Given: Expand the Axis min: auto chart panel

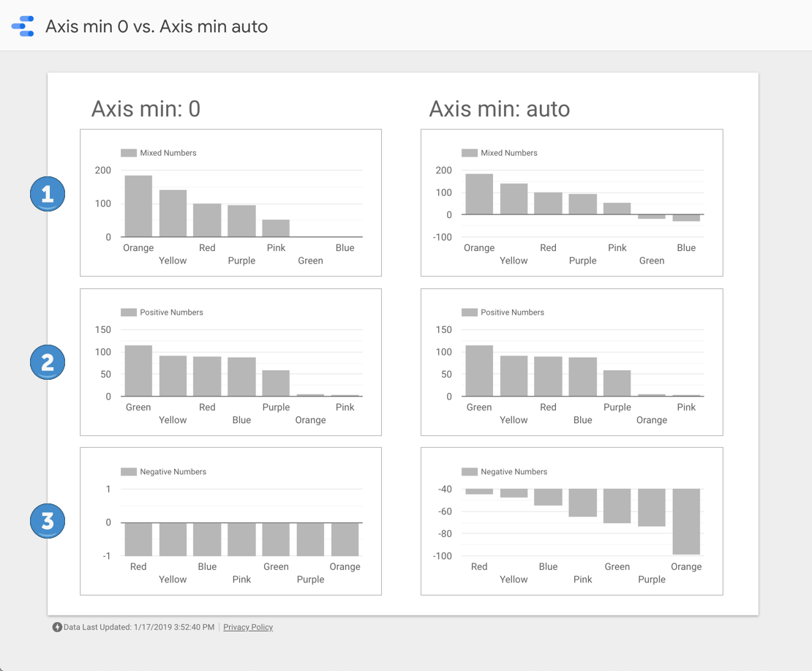Looking at the screenshot, I should pyautogui.click(x=571, y=203).
